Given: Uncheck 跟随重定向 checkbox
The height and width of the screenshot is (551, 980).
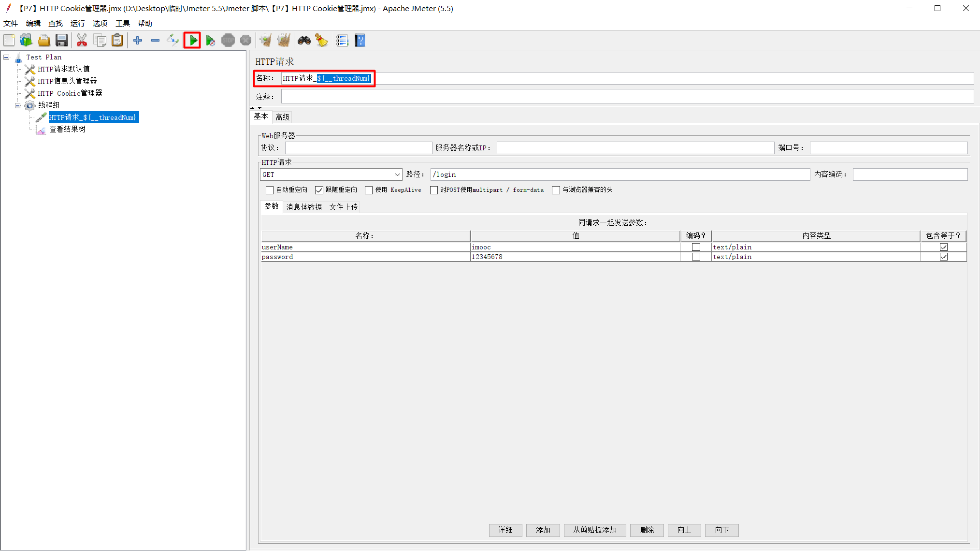Looking at the screenshot, I should 319,190.
